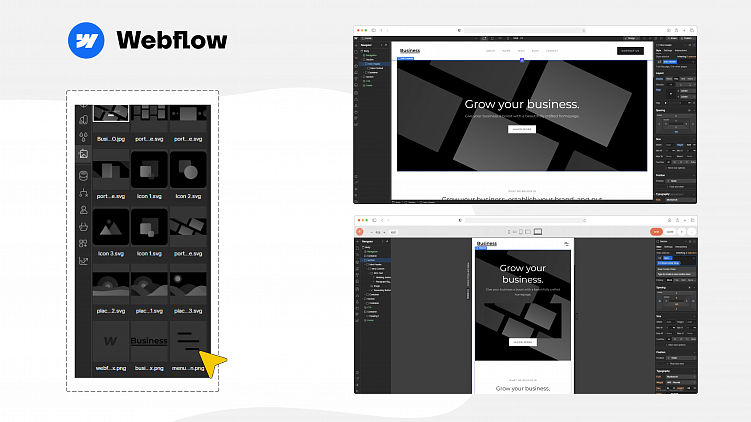
Task: Open Settings tab in bottom window panel
Action: click(x=669, y=247)
